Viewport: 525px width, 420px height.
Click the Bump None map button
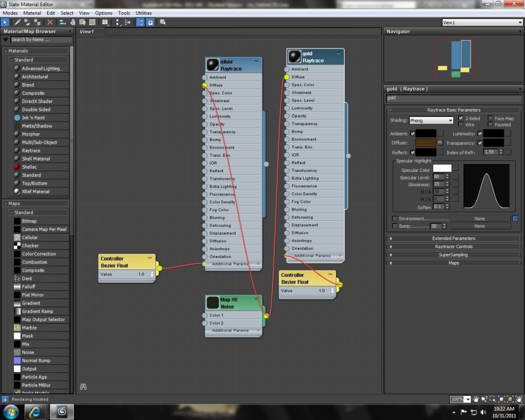point(479,226)
